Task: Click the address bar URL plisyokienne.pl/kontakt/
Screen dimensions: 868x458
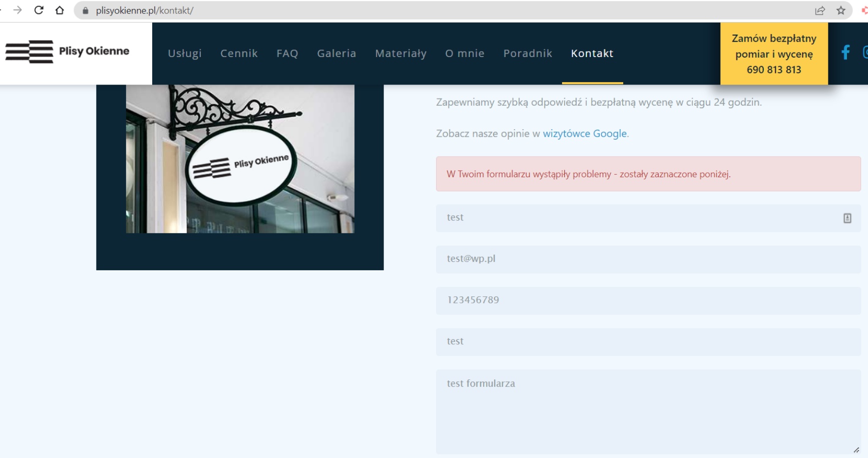Action: tap(145, 11)
